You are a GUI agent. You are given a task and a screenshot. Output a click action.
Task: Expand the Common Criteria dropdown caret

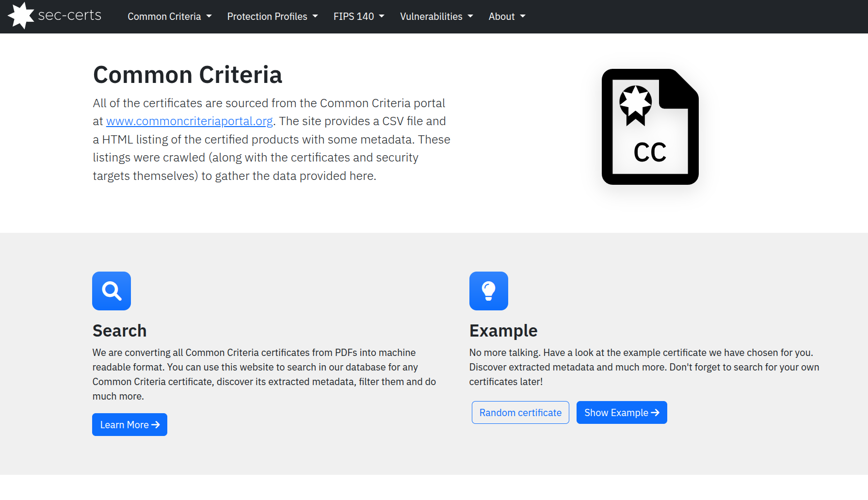(209, 16)
